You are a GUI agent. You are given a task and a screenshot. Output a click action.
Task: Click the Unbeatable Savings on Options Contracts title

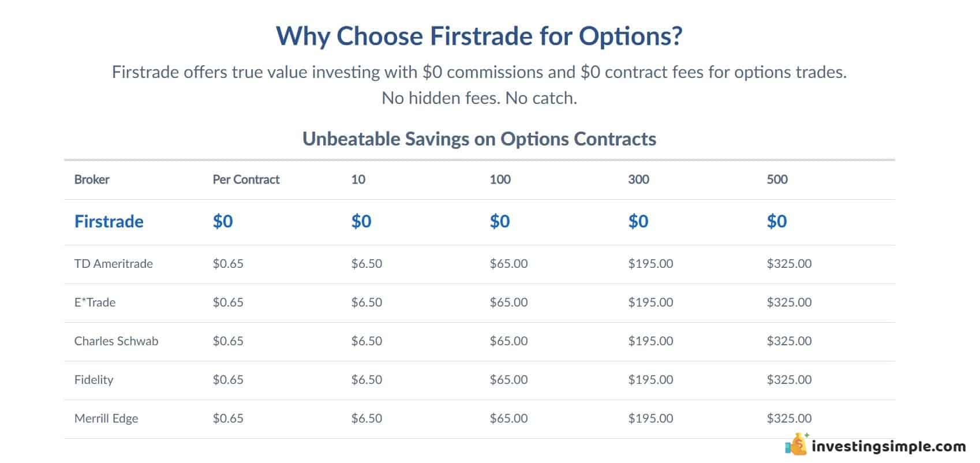[479, 139]
